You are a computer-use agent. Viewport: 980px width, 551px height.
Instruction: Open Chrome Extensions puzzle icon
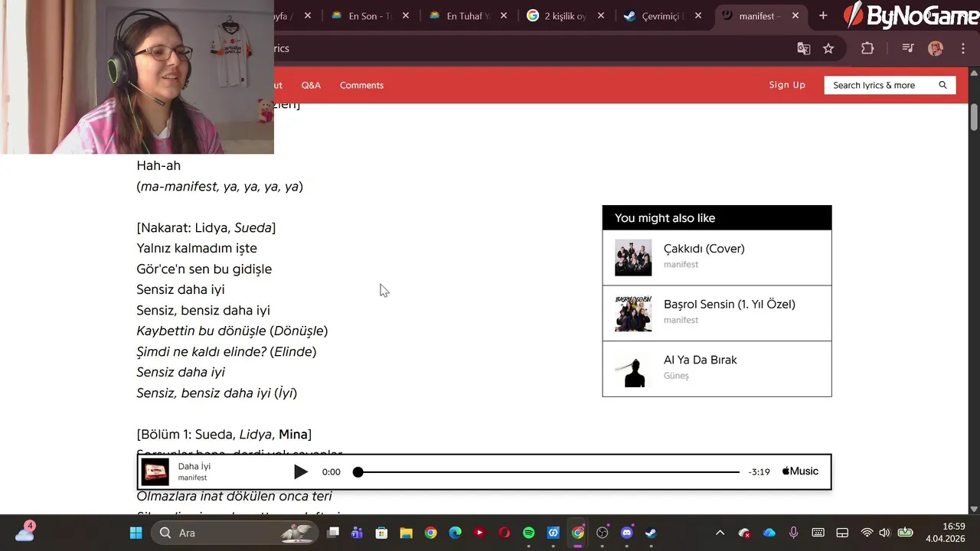click(x=867, y=48)
